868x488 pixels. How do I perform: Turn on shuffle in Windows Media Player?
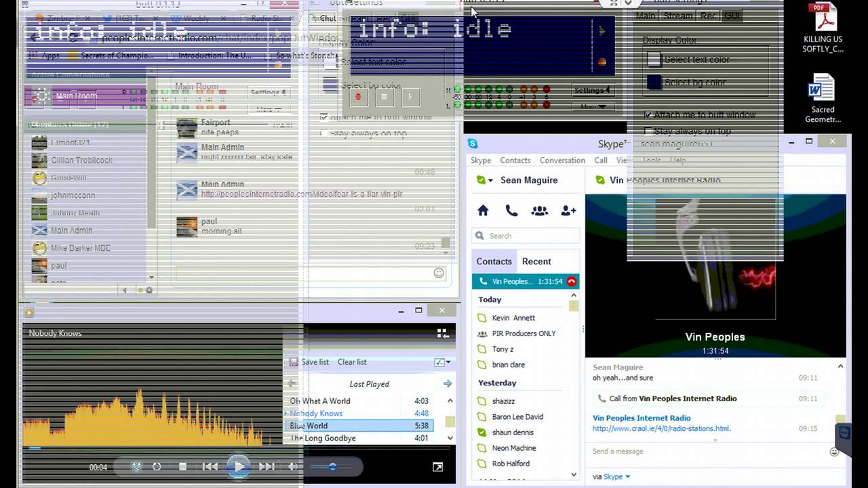tap(136, 466)
